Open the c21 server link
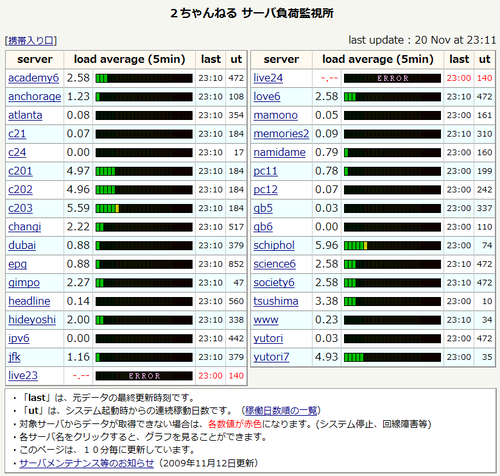Viewport: 500px width, 476px height. pos(17,134)
